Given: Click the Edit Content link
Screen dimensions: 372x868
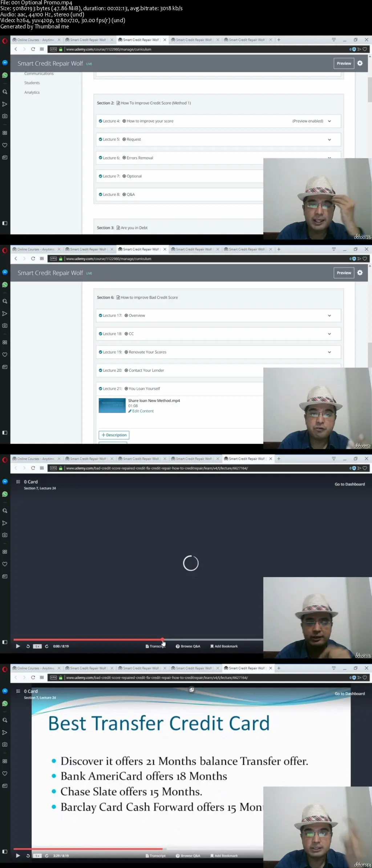Looking at the screenshot, I should click(x=141, y=411).
